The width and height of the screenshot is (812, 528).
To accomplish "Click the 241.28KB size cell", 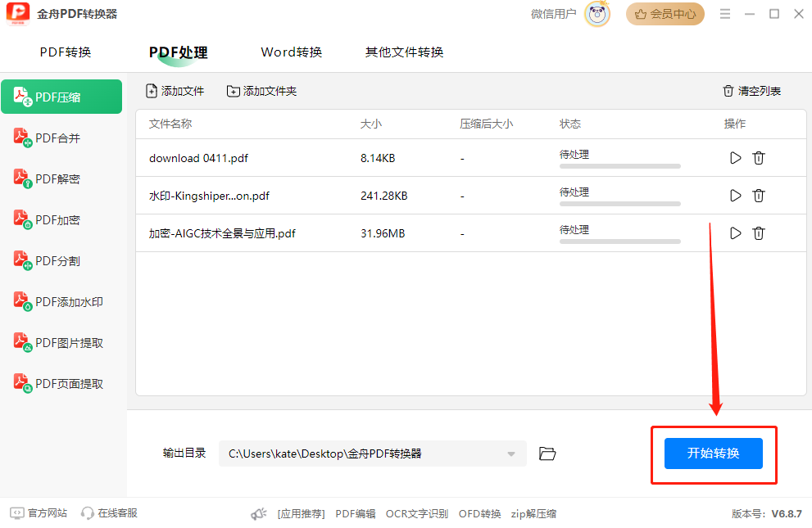I will 383,196.
